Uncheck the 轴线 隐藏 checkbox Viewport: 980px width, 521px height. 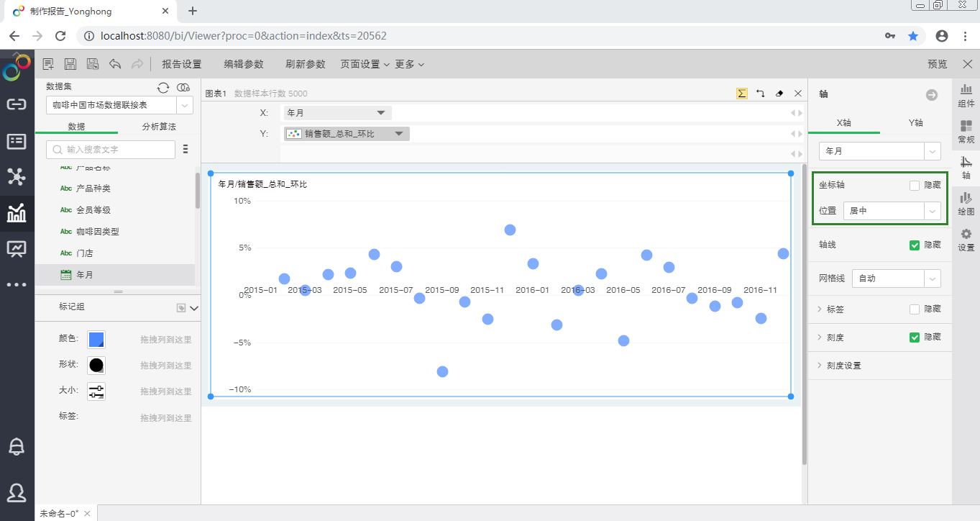point(915,245)
